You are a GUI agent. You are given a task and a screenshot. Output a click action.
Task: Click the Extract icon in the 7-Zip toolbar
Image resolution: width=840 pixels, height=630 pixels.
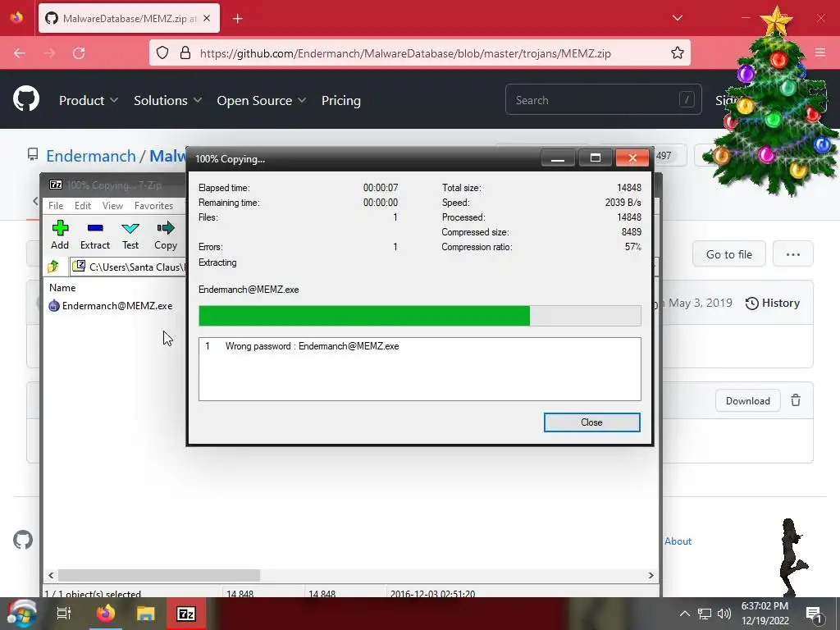tap(95, 228)
